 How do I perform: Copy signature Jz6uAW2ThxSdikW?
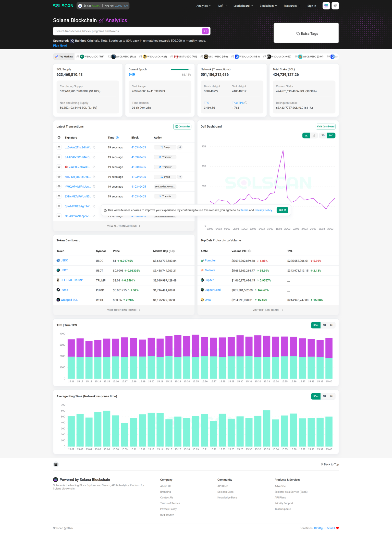click(94, 147)
